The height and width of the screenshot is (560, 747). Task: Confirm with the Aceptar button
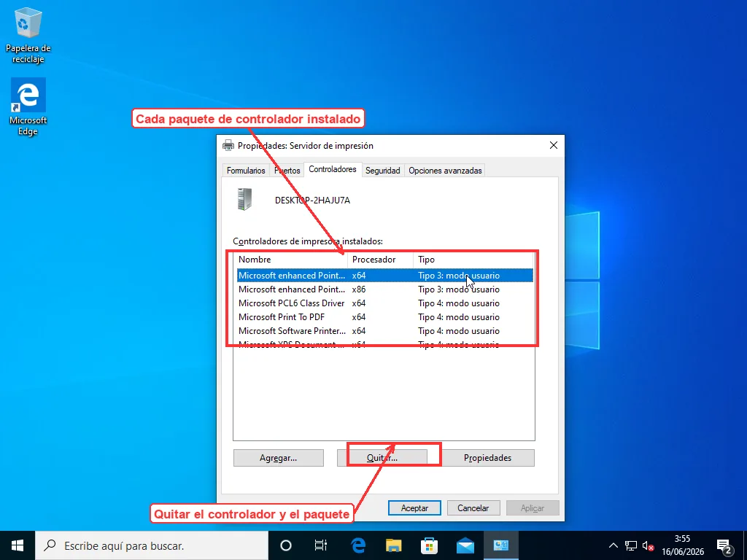(x=414, y=508)
